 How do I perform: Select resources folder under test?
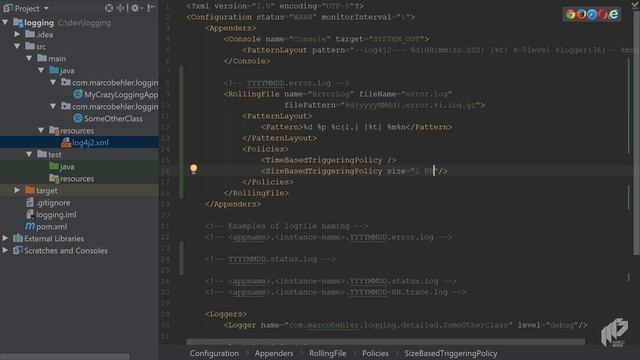pos(77,178)
